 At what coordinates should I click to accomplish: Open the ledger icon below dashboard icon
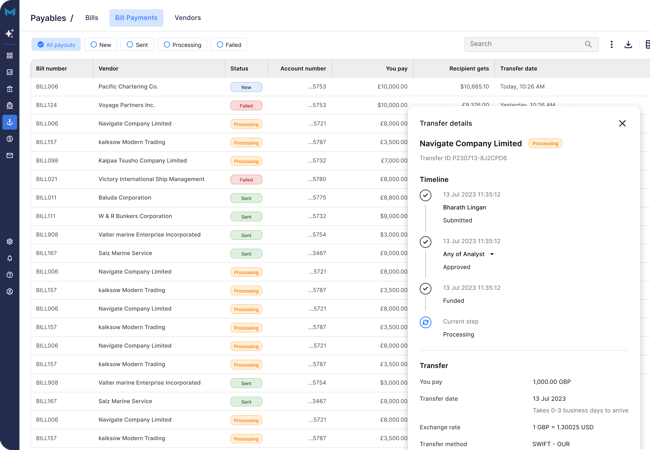(10, 72)
